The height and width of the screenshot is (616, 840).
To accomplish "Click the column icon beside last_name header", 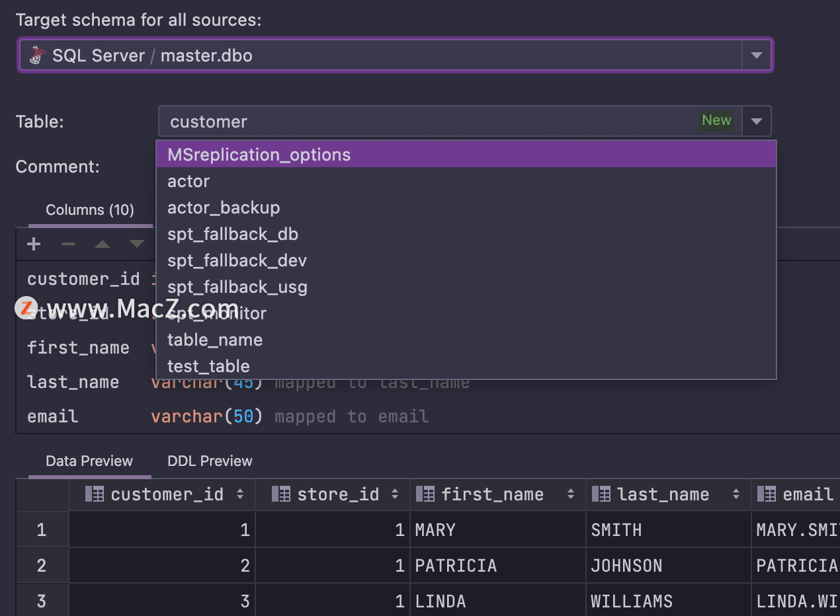I will (x=601, y=494).
